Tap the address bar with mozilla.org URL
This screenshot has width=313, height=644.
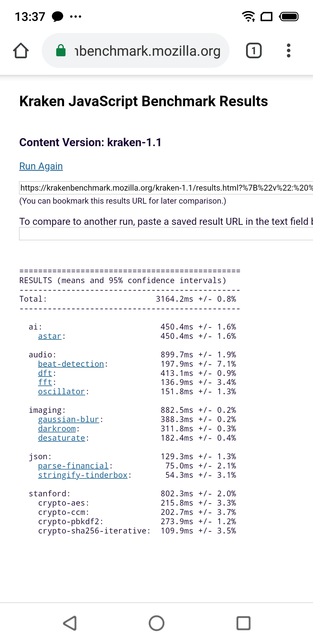pos(147,51)
